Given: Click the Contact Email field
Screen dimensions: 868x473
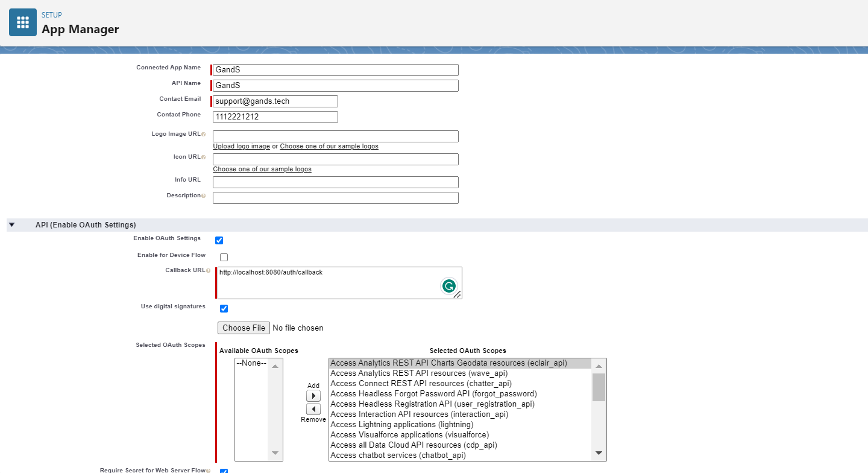Looking at the screenshot, I should [275, 101].
